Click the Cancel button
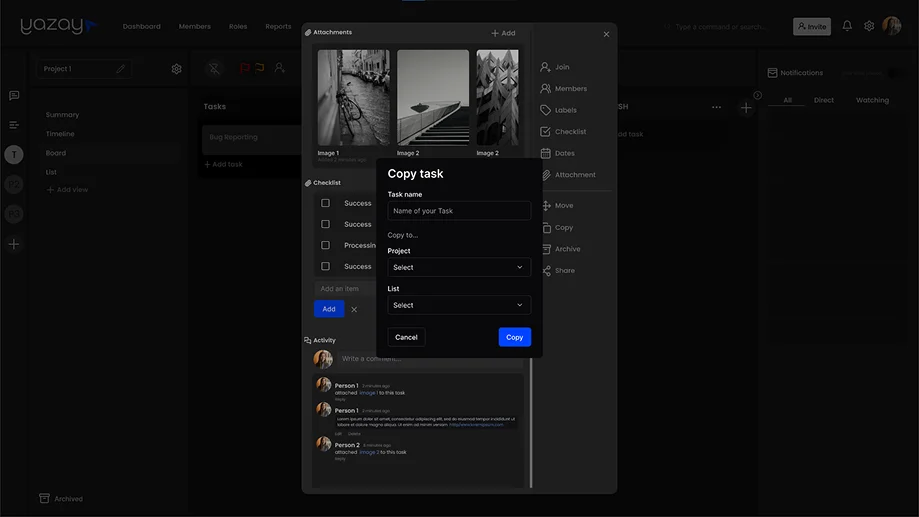 click(x=406, y=337)
